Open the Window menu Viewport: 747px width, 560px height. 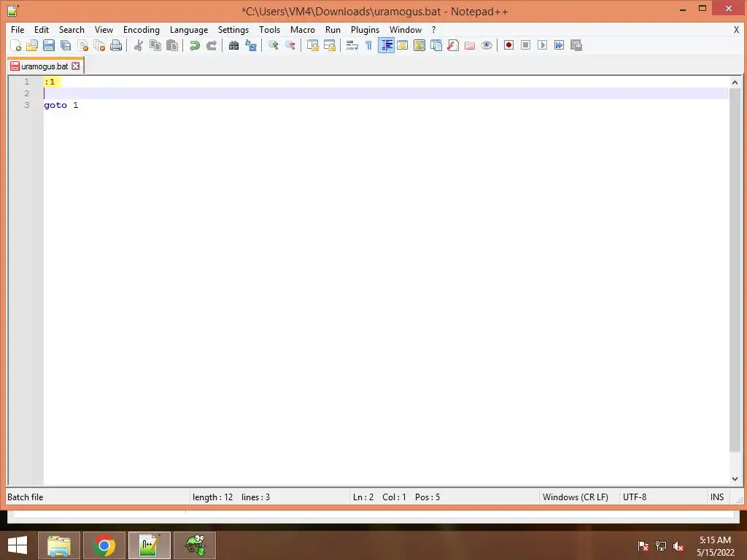pyautogui.click(x=406, y=29)
